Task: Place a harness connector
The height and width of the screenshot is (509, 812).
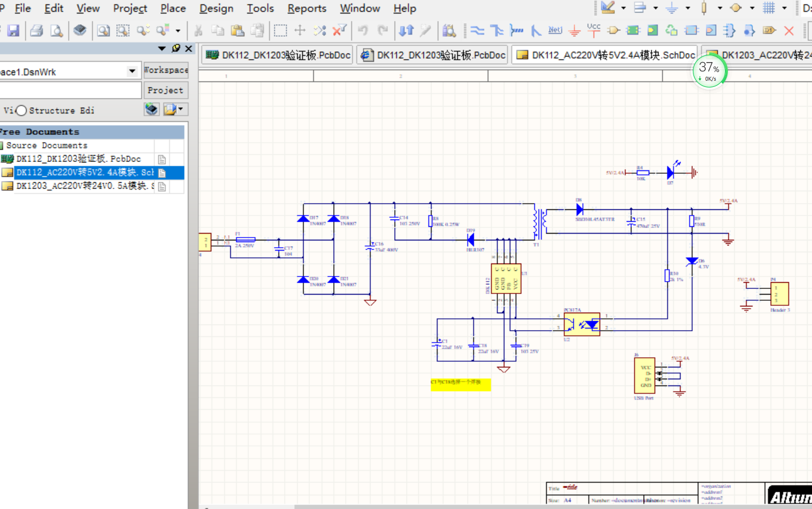Action: coord(730,30)
